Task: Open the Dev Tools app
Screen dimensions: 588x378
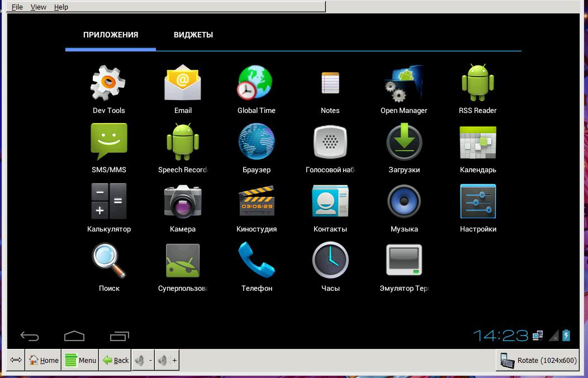Action: [x=108, y=84]
